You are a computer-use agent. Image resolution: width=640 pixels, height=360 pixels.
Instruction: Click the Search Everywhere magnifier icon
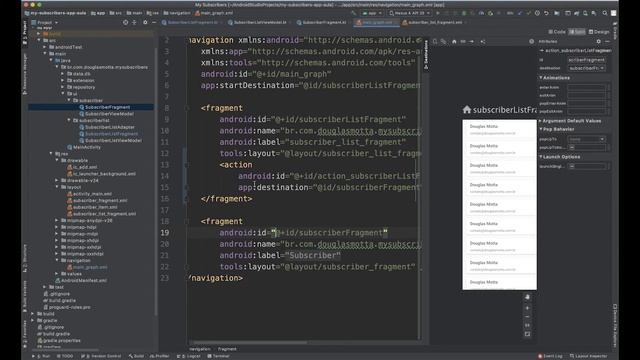[x=604, y=13]
